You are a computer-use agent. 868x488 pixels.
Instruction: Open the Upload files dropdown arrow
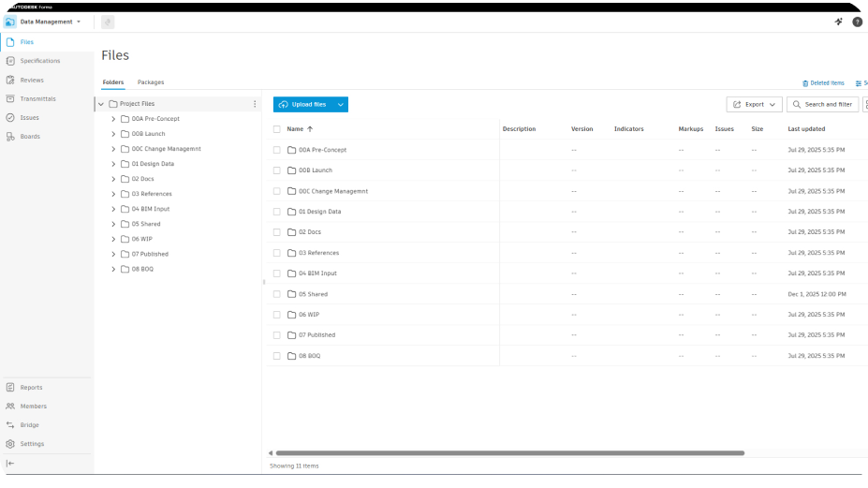[x=341, y=105]
